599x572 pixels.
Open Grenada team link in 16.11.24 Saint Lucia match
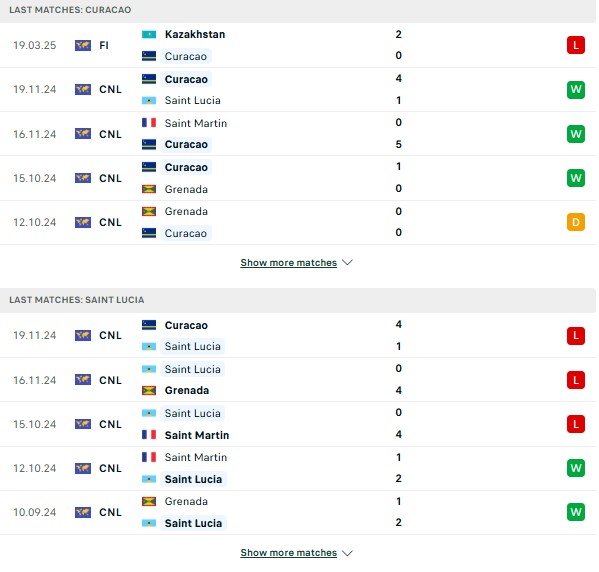(x=187, y=391)
